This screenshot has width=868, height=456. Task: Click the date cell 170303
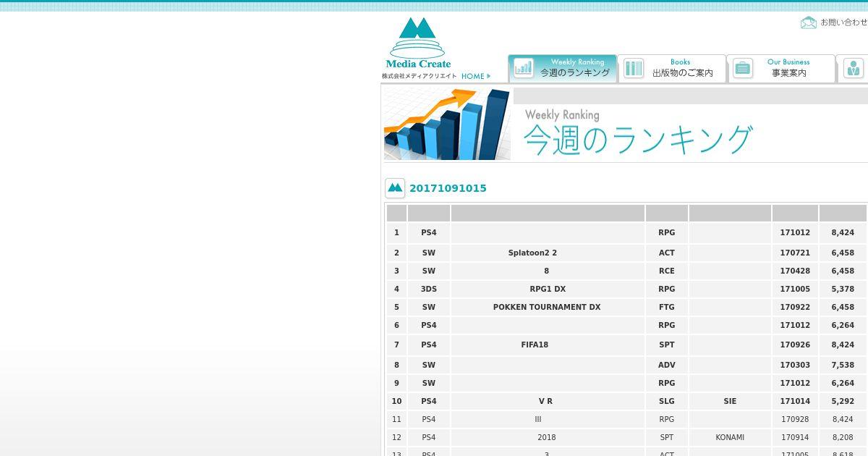click(x=795, y=365)
